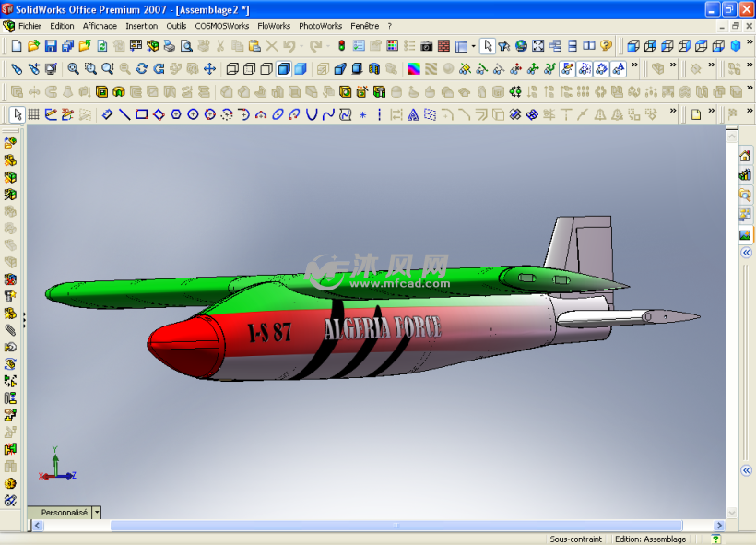Viewport: 756px width, 545px height.
Task: Click the Paste clipboard icon
Action: tap(254, 46)
